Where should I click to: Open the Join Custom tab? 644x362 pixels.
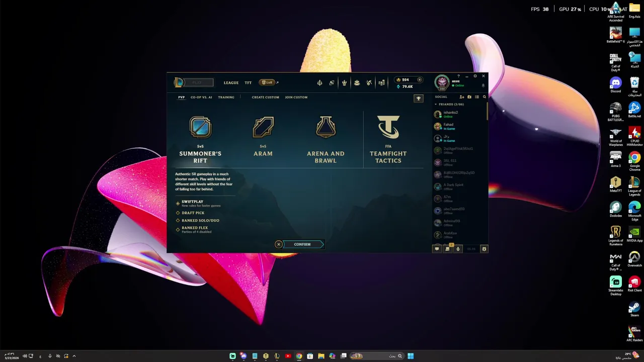coord(296,97)
